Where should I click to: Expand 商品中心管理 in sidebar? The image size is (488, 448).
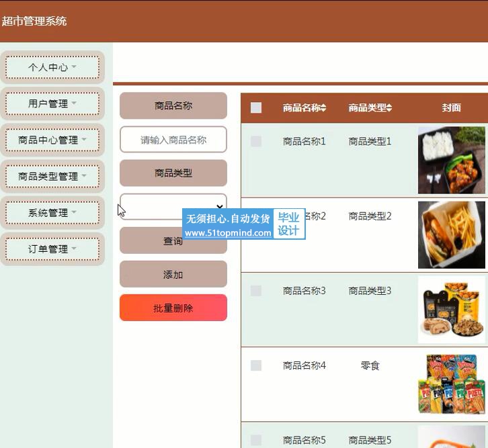pyautogui.click(x=52, y=140)
